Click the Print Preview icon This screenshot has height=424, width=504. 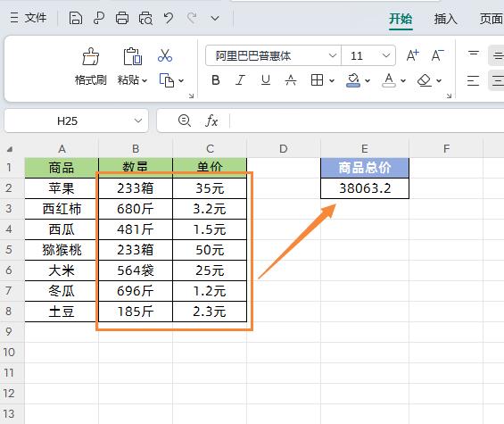pos(145,18)
